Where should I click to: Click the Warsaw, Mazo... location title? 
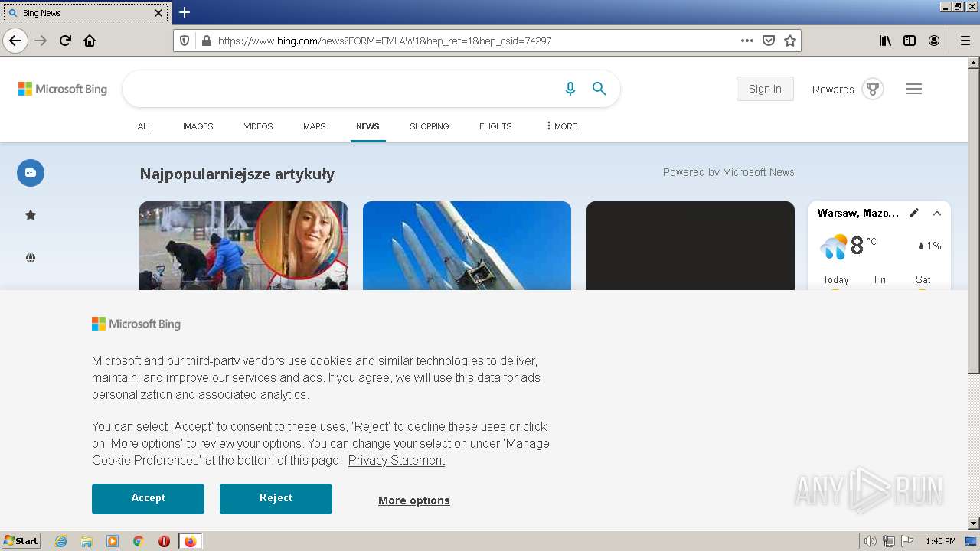click(858, 213)
